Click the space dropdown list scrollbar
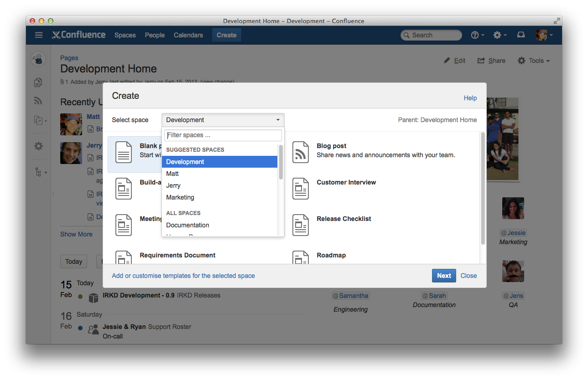The height and width of the screenshot is (380, 588). [x=281, y=162]
